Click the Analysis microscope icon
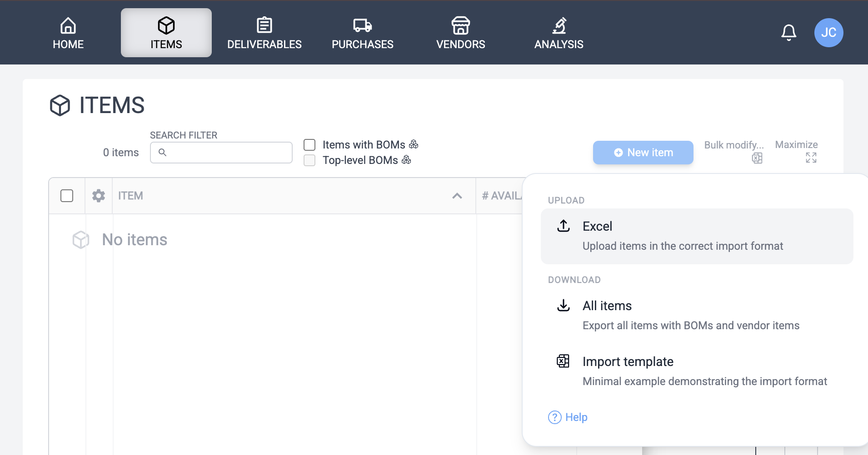868x455 pixels. pos(559,25)
